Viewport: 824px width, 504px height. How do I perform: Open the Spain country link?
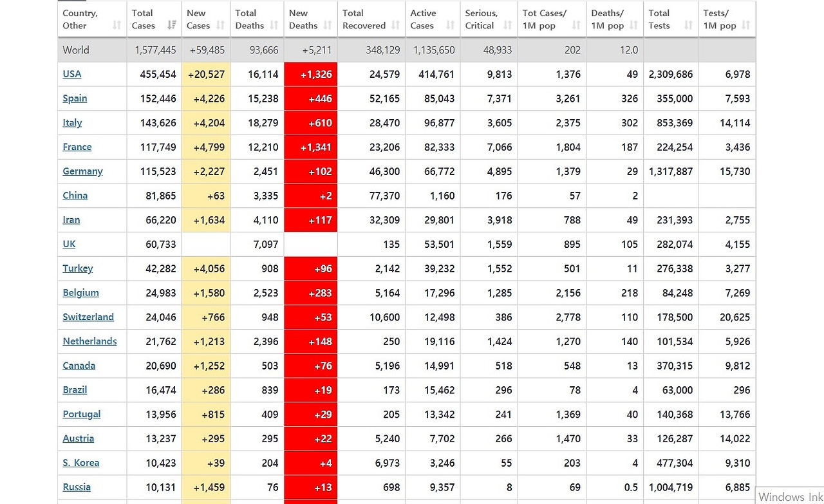(x=75, y=98)
